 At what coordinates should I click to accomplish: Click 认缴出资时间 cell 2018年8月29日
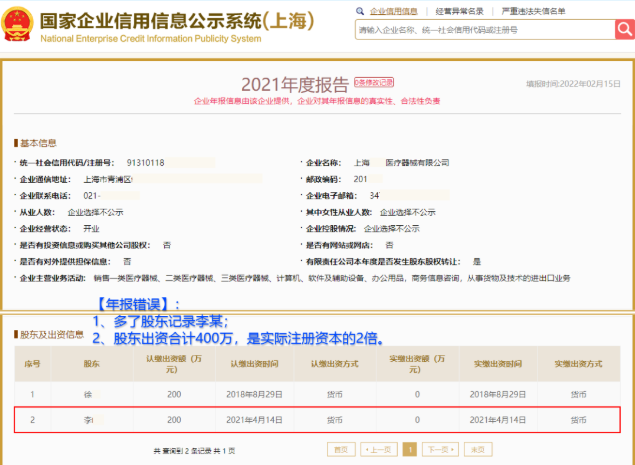point(254,394)
